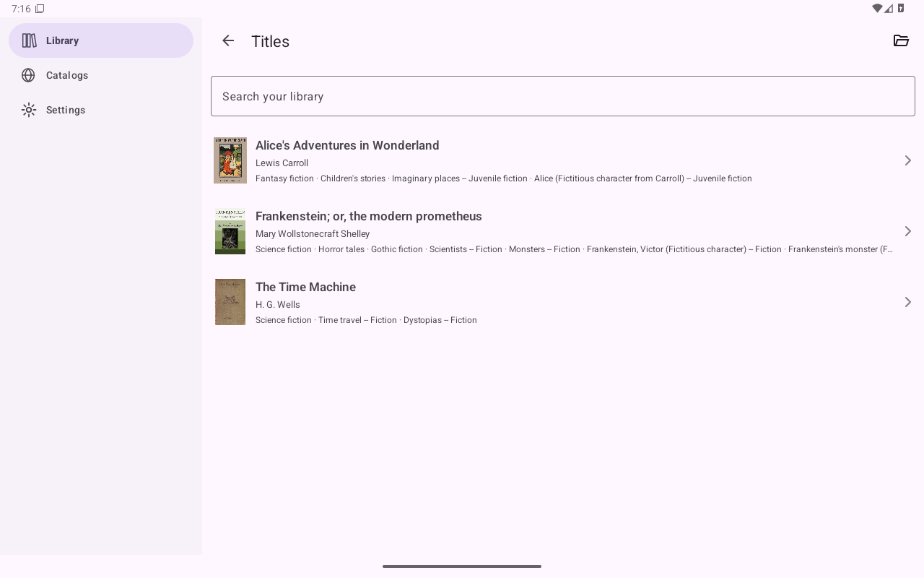Expand the Frankenstein entry chevron
Screen dimensions: 924x578
908,231
